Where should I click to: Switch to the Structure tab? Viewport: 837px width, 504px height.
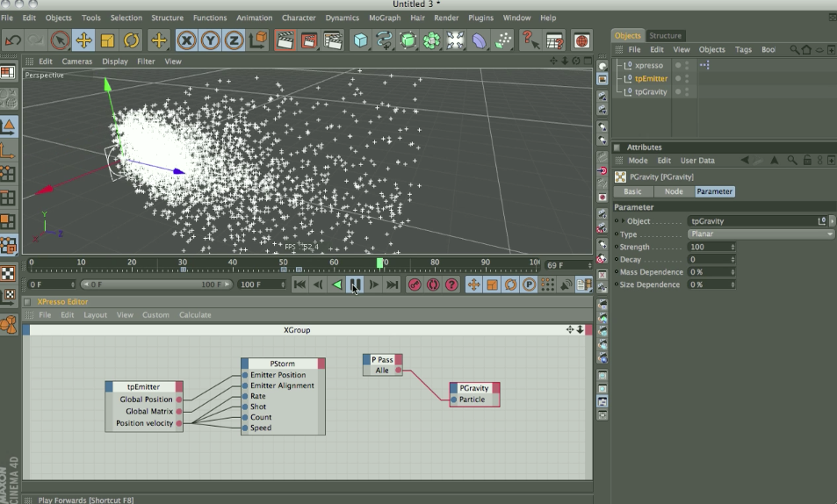tap(665, 36)
